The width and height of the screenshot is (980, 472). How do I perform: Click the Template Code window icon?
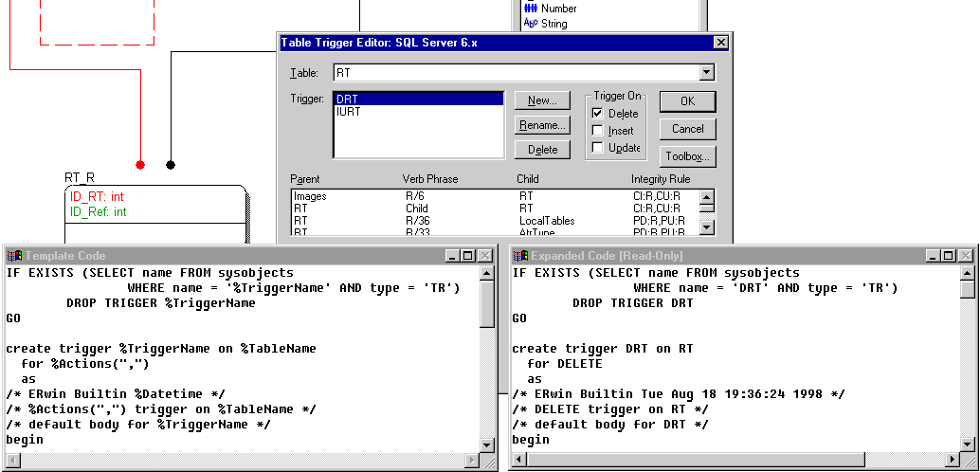tap(14, 256)
